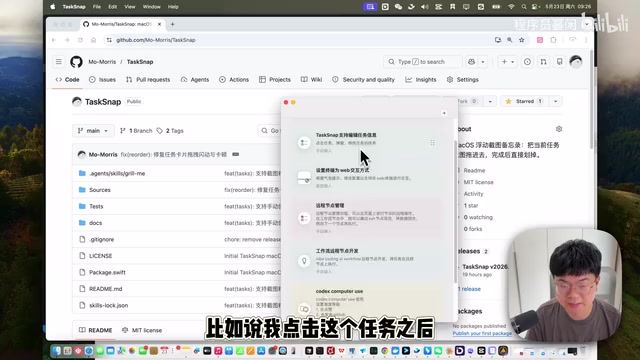Open the Starred lists dropdown arrow
640x360 pixels.
[x=556, y=101]
